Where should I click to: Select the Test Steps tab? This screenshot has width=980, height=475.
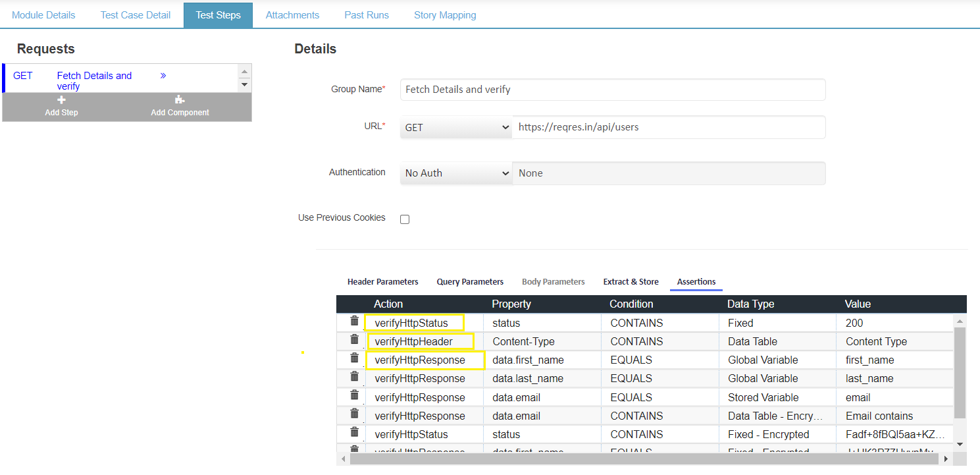pos(218,15)
